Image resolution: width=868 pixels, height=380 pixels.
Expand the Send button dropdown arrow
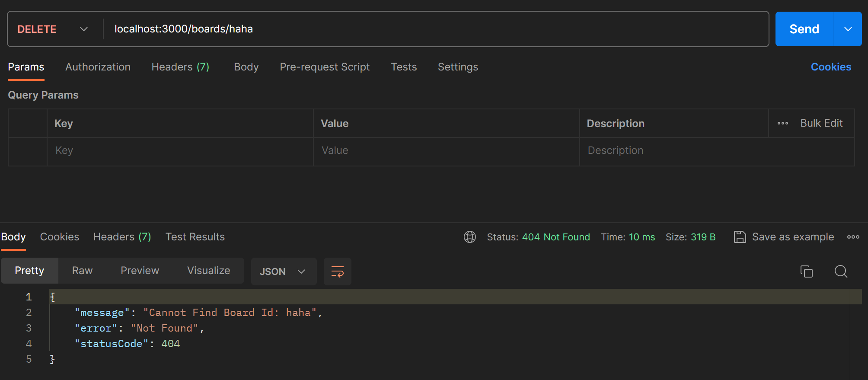coord(848,29)
